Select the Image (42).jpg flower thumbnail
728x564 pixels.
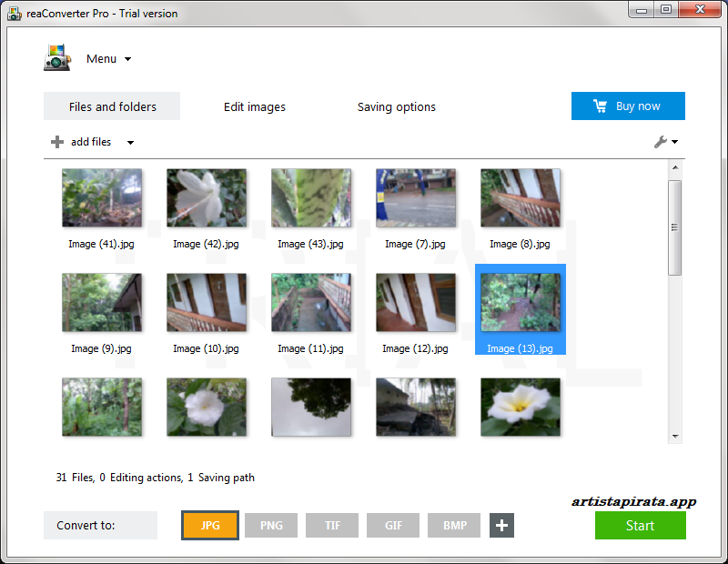coord(207,198)
